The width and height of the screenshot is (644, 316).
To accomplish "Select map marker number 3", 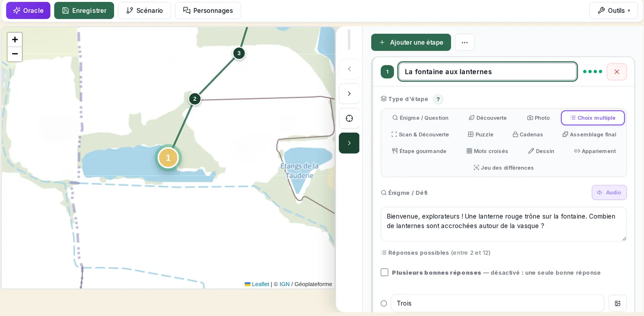I will (x=239, y=53).
